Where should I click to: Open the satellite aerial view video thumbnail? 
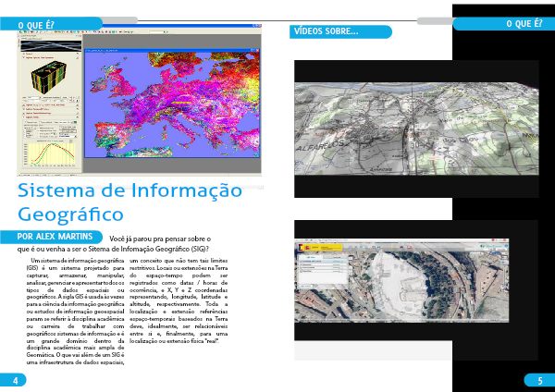click(401, 280)
